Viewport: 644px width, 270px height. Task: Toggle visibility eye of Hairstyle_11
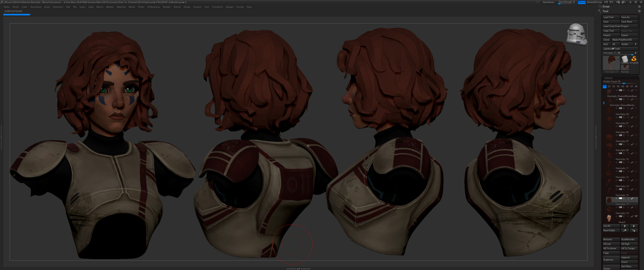coord(636,162)
